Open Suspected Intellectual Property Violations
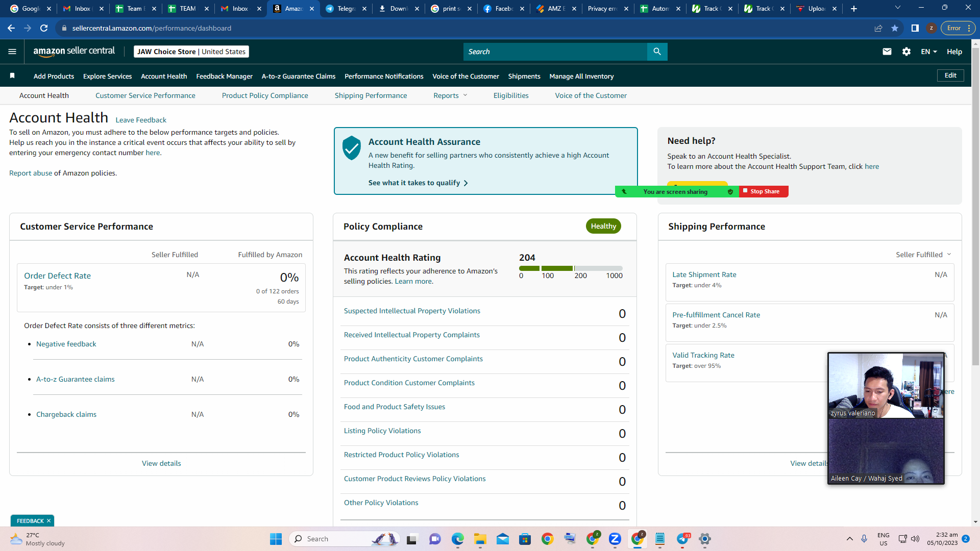Image resolution: width=980 pixels, height=551 pixels. [412, 311]
